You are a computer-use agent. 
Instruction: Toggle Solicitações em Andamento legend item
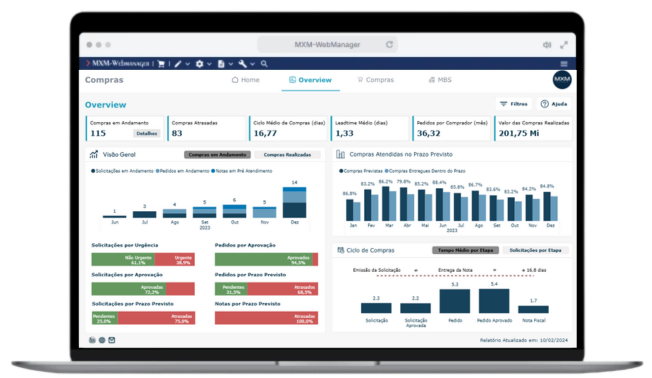point(122,171)
